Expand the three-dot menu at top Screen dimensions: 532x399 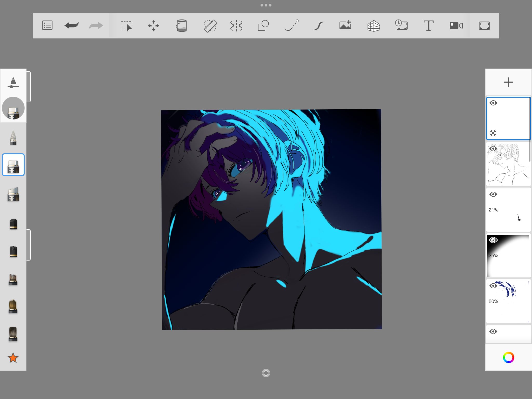(266, 5)
